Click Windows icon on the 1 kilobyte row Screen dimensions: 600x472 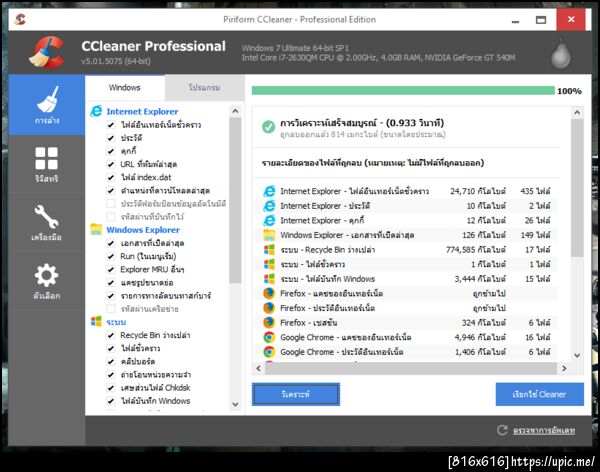tap(269, 264)
